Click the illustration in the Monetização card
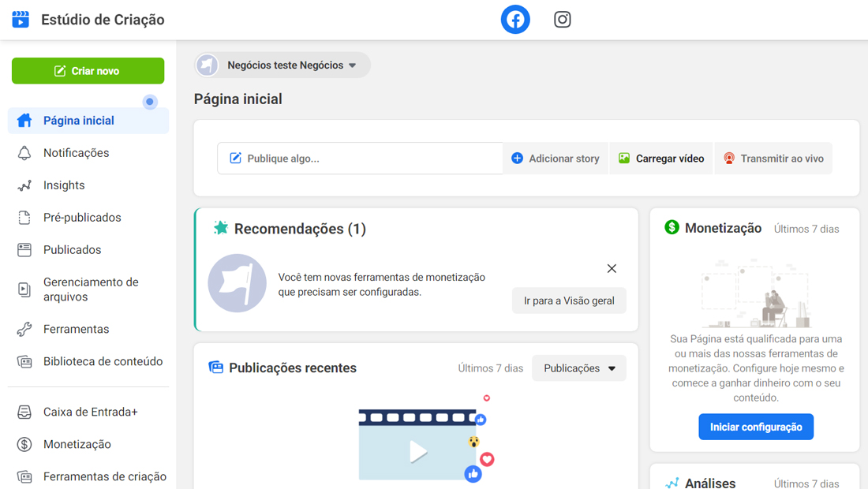This screenshot has height=489, width=868. [x=756, y=293]
